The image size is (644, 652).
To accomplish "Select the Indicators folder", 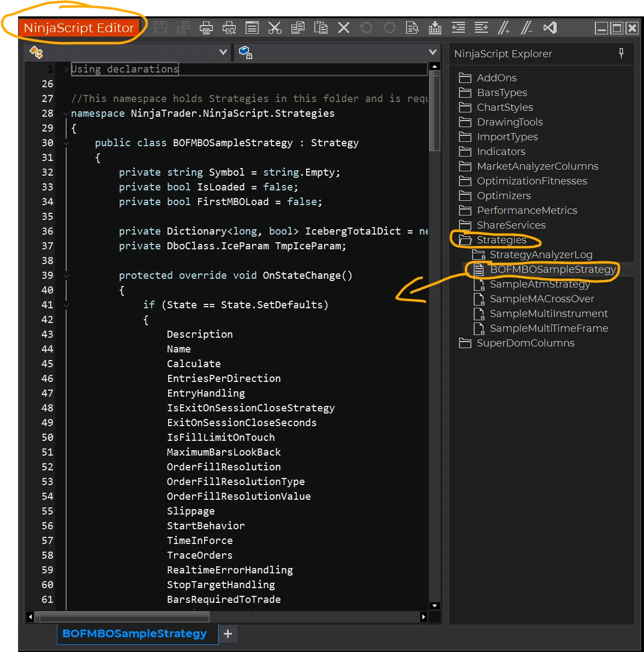I will pos(500,151).
